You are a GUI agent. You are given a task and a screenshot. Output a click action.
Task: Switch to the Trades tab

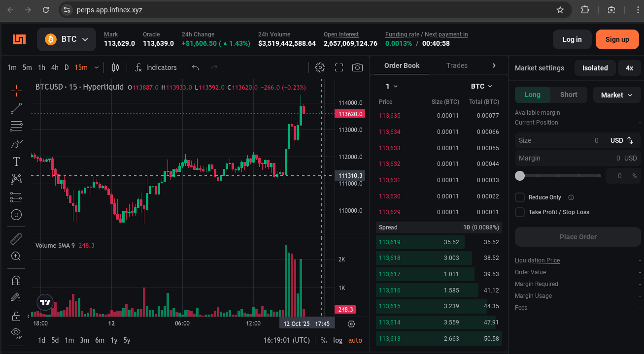click(x=457, y=65)
